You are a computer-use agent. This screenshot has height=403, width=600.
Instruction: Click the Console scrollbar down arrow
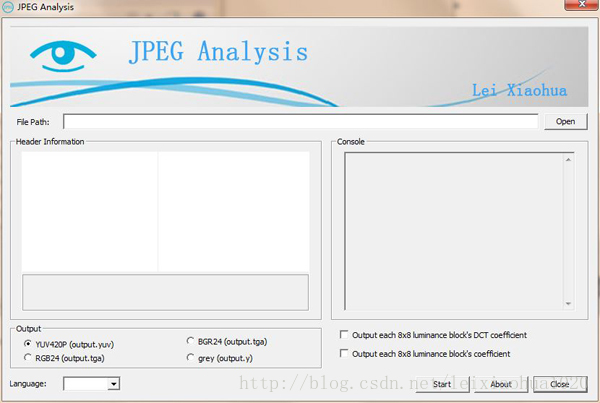568,303
